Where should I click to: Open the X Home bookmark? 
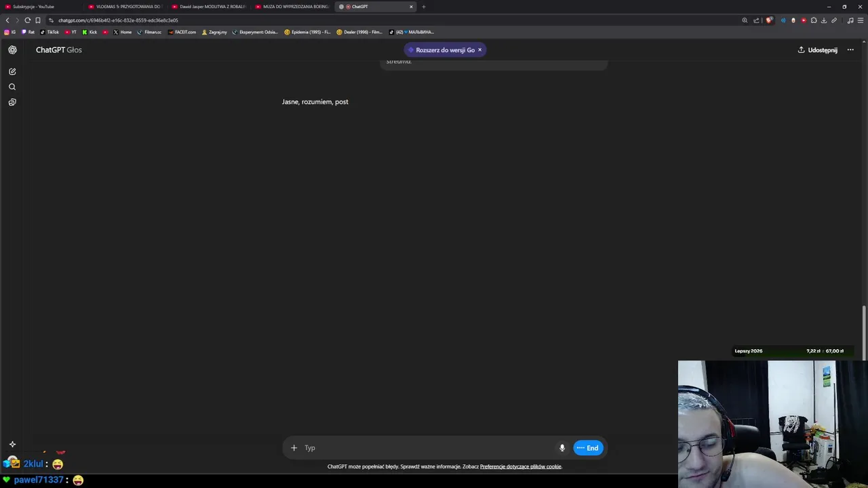pyautogui.click(x=123, y=32)
